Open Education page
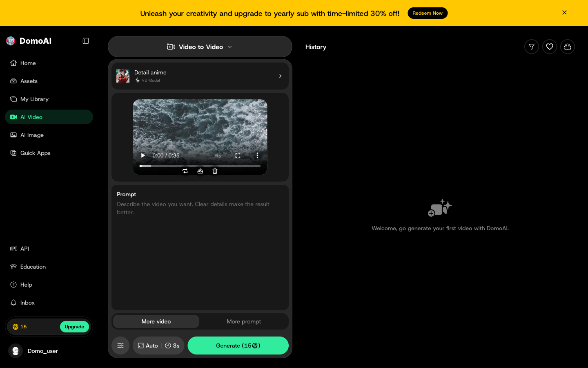This screenshot has width=588, height=368. pos(49,267)
